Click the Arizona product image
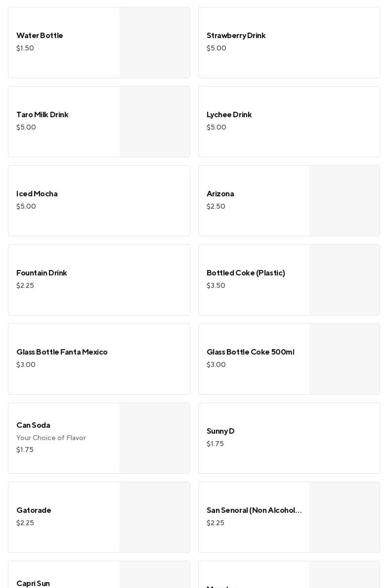 pos(345,201)
